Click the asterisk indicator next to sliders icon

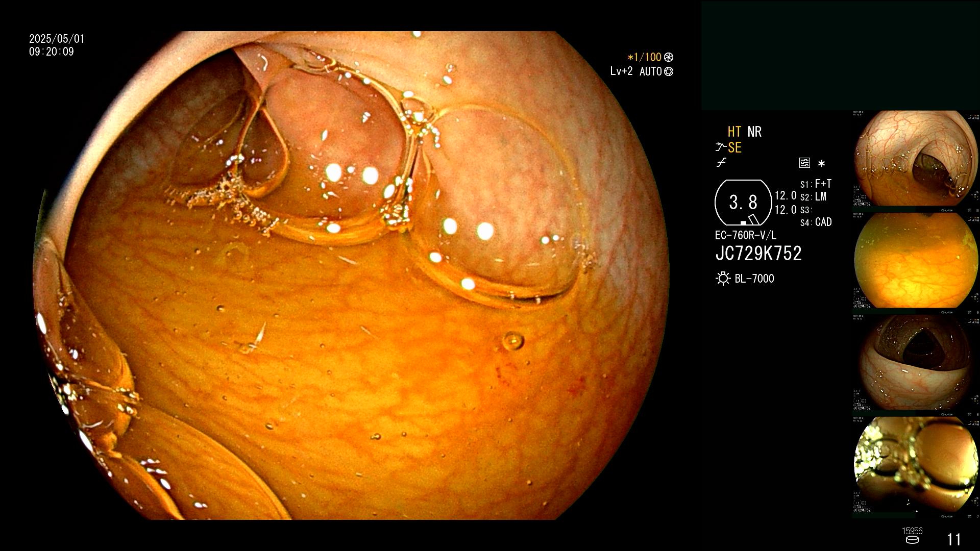(x=821, y=164)
